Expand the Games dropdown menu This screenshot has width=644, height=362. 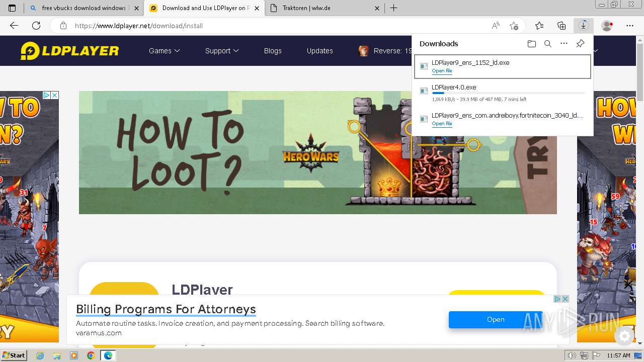pyautogui.click(x=164, y=51)
